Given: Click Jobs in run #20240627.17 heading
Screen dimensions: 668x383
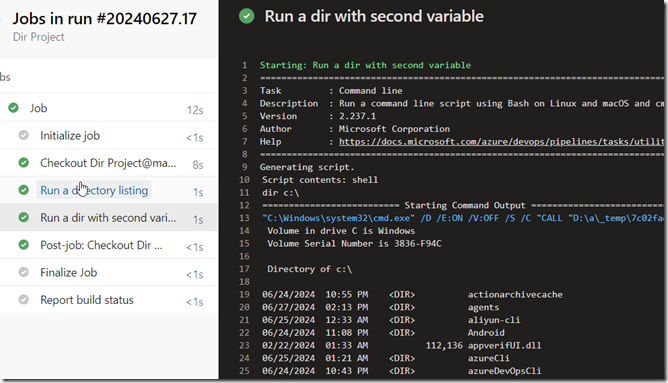Looking at the screenshot, I should [105, 19].
